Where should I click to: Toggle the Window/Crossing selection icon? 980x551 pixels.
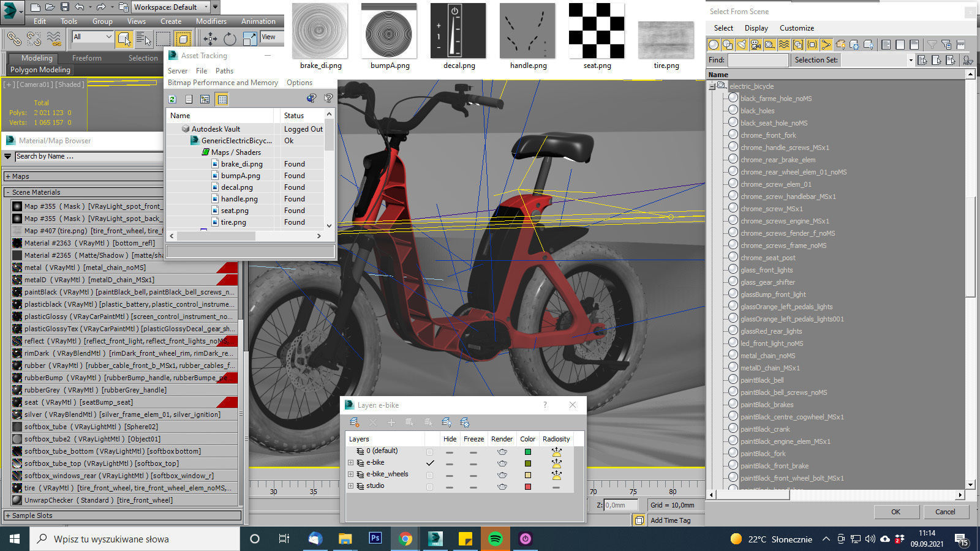pyautogui.click(x=183, y=39)
